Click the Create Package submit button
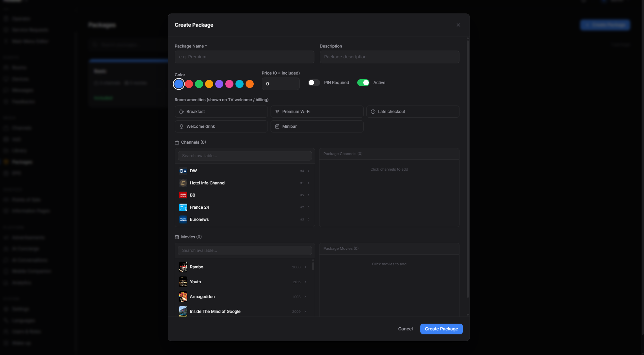Screen dimensions: 644x355 tap(441, 329)
